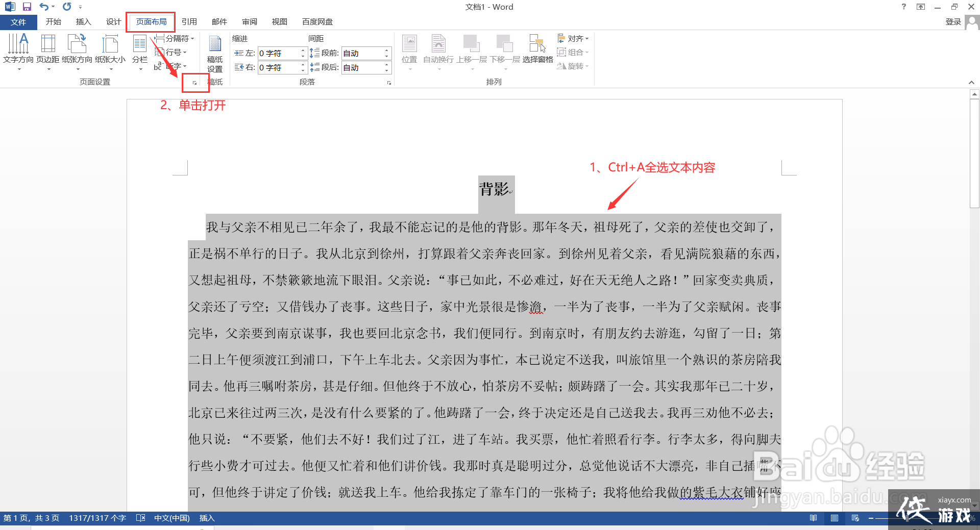Redo the last action

pyautogui.click(x=67, y=7)
